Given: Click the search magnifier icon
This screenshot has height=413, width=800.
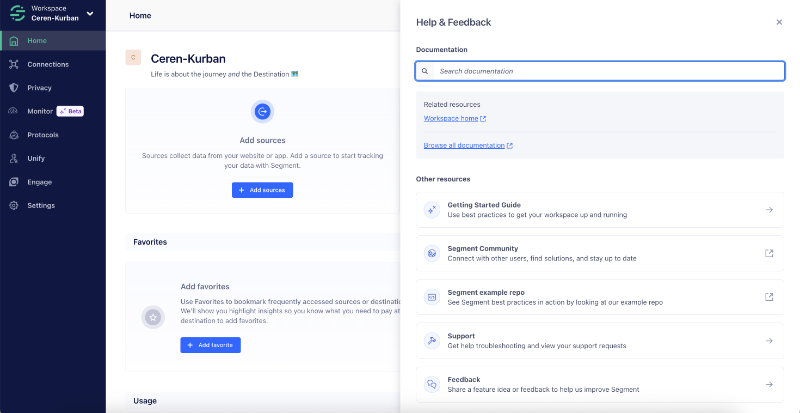Looking at the screenshot, I should 425,71.
